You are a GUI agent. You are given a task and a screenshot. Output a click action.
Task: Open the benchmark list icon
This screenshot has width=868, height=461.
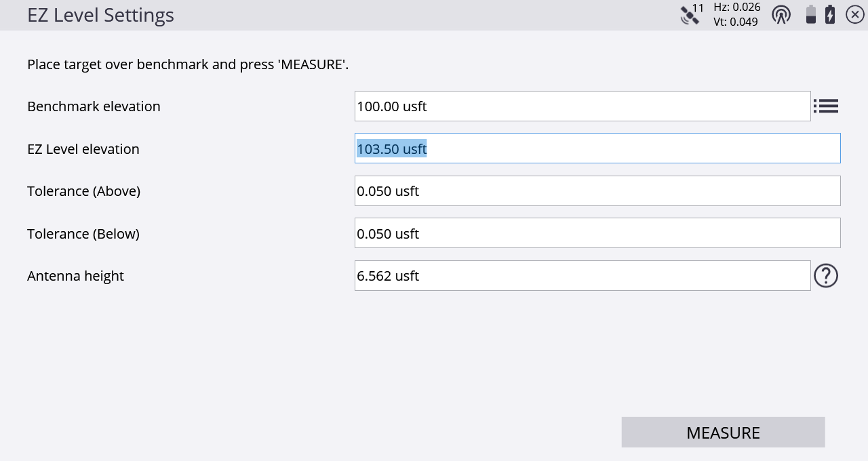(826, 106)
